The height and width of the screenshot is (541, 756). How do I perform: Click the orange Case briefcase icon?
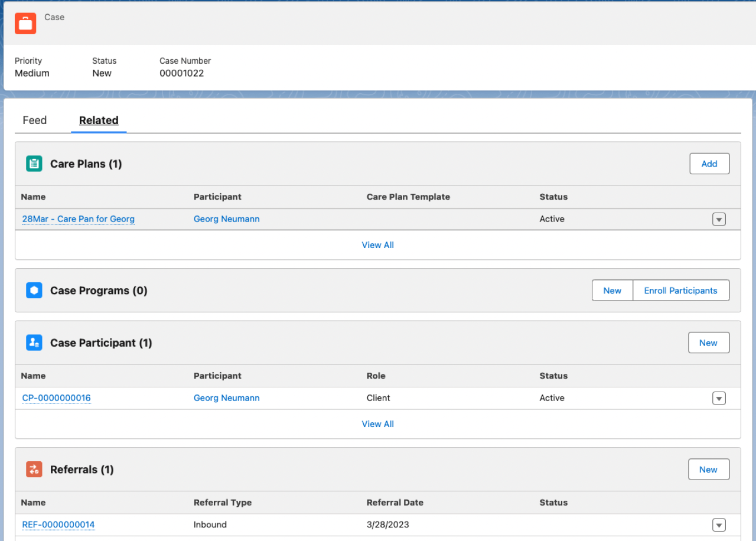point(25,23)
